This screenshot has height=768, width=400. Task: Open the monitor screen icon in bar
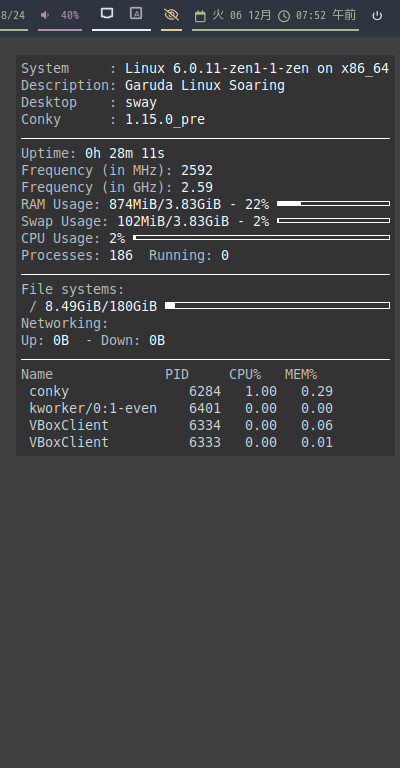[x=107, y=13]
